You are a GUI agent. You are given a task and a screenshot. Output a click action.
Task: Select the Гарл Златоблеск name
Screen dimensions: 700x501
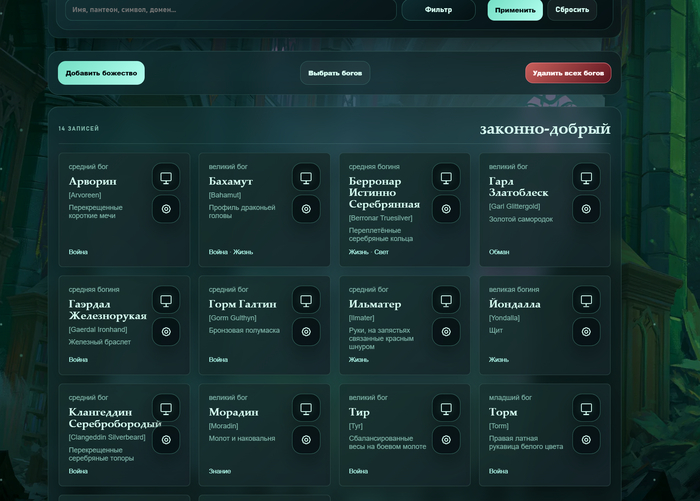click(x=519, y=187)
